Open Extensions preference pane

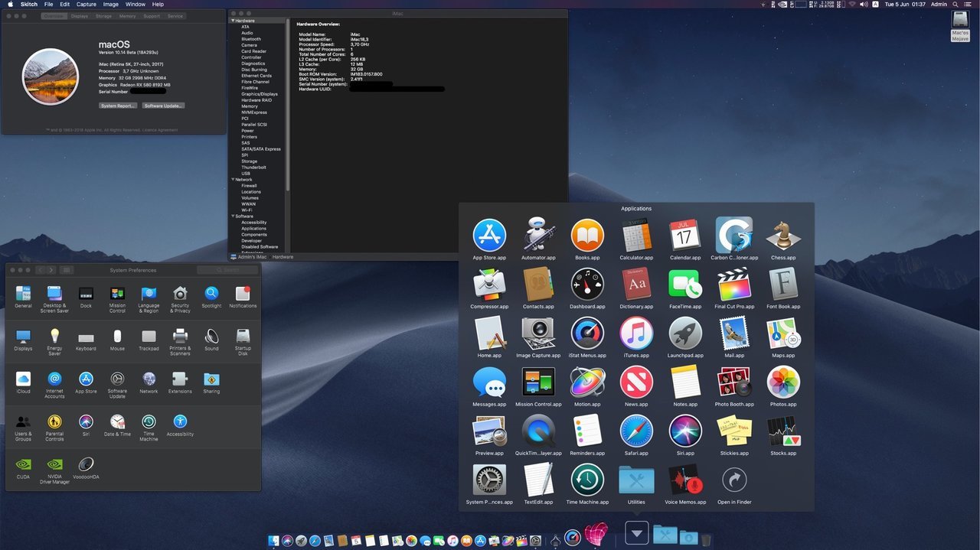coord(180,382)
